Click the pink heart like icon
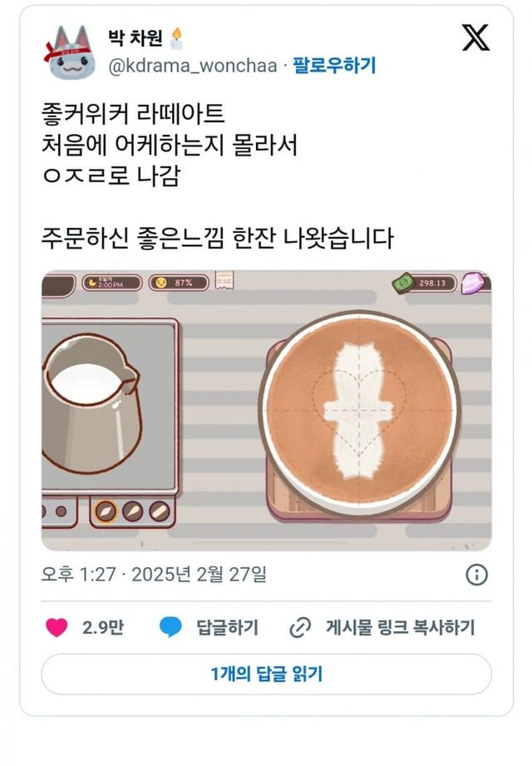Screen dimensions: 532x766 point(57,627)
